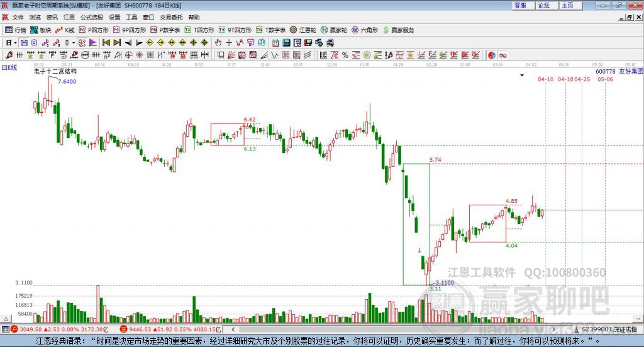The width and height of the screenshot is (644, 347).
Task: Click the status bar grid icon
Action: 5,329
